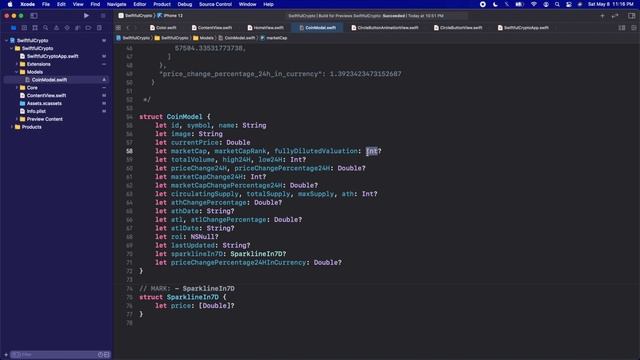
Task: Open the Source Control menu
Action: tap(215, 4)
